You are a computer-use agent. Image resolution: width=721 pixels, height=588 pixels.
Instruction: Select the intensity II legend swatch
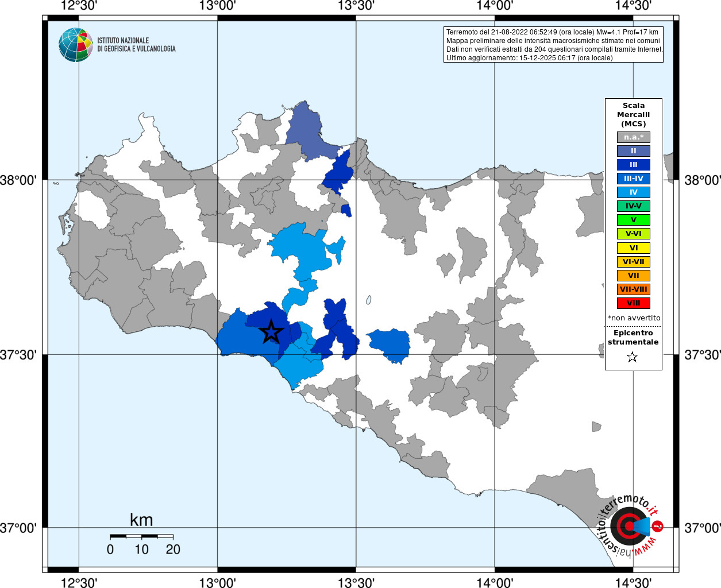(634, 151)
